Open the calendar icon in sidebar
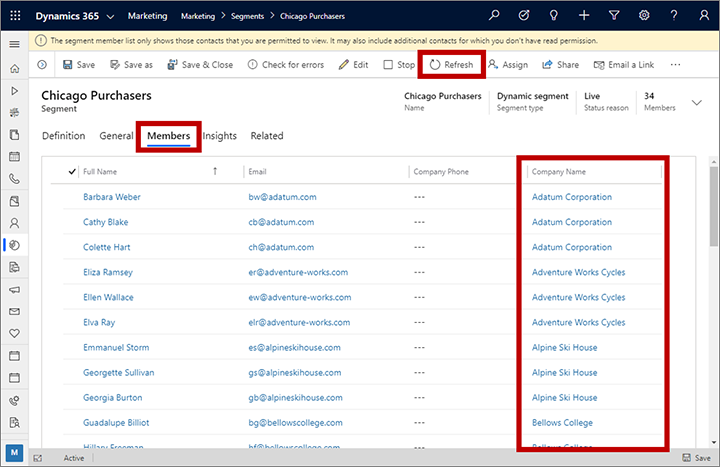The image size is (720, 467). [x=15, y=157]
